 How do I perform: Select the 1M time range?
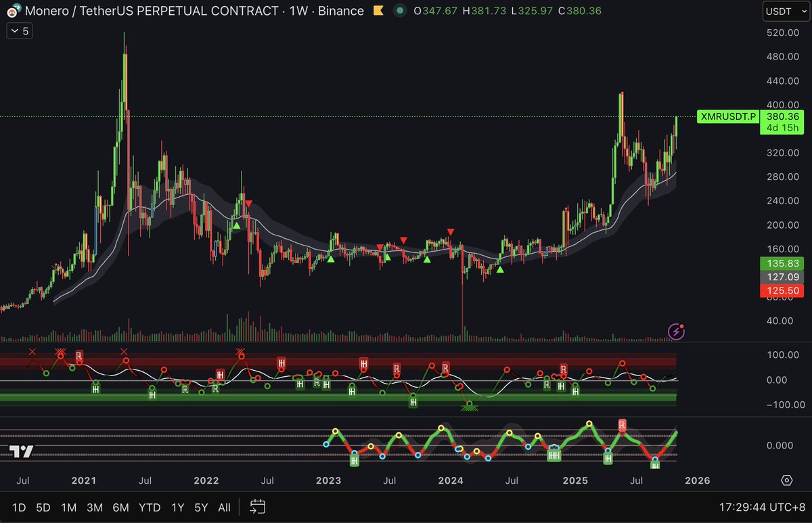68,507
